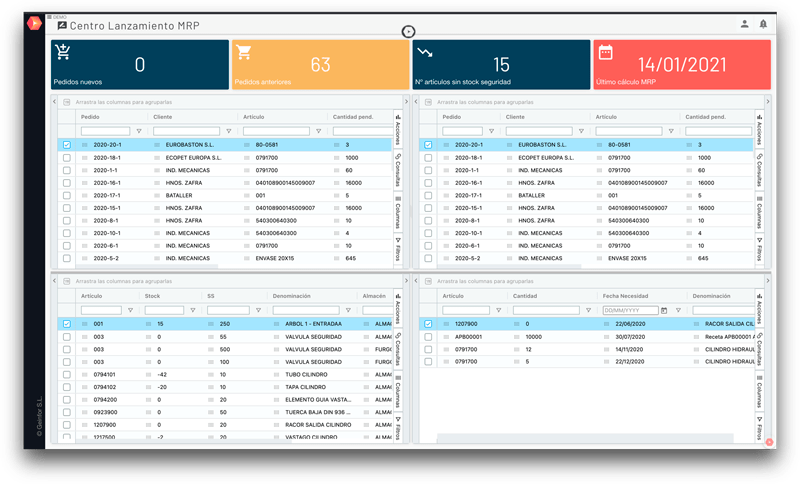Click the notifications bell icon
Viewport: 800px width, 484px height.
click(x=764, y=23)
